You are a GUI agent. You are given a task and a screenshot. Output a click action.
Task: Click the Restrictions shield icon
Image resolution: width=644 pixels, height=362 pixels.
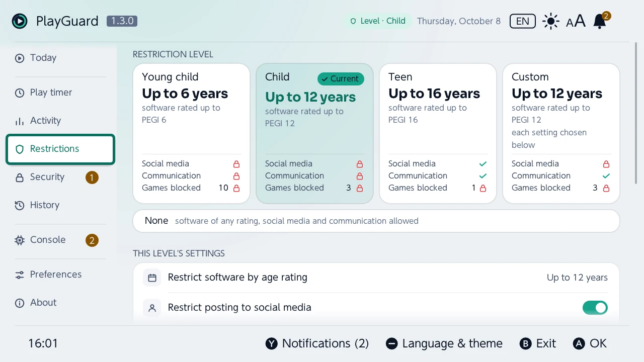(x=20, y=149)
